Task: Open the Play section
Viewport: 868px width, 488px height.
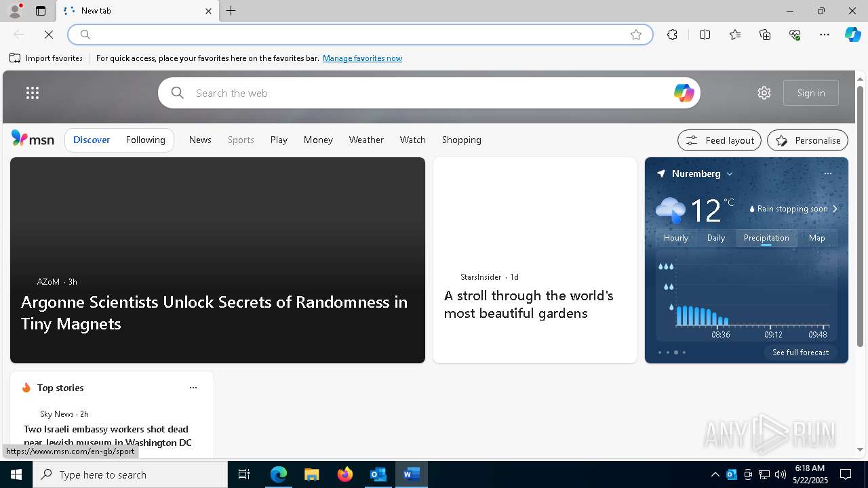Action: click(279, 140)
